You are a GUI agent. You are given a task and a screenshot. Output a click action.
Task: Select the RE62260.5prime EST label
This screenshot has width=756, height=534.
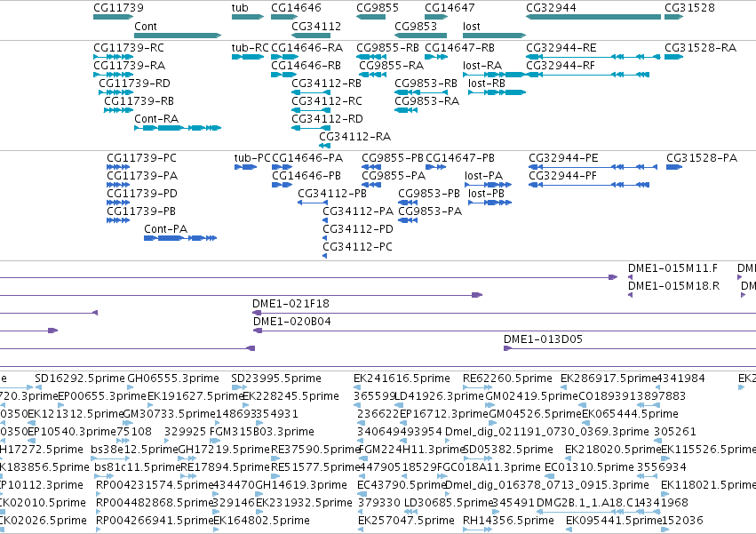pyautogui.click(x=507, y=379)
